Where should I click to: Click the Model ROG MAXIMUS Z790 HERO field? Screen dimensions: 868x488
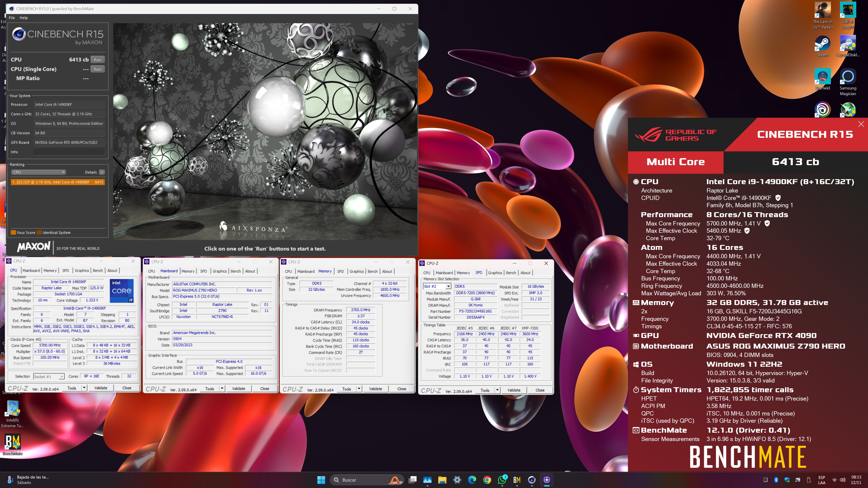(x=204, y=290)
